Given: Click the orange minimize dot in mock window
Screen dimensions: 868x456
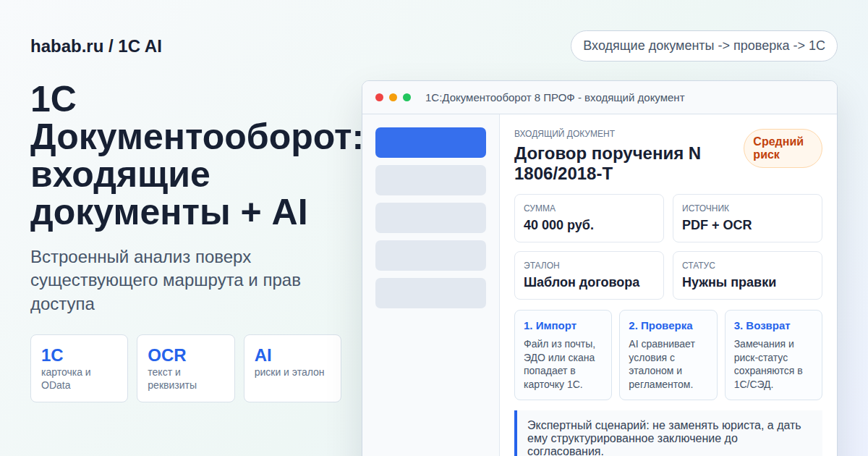Looking at the screenshot, I should [x=393, y=98].
